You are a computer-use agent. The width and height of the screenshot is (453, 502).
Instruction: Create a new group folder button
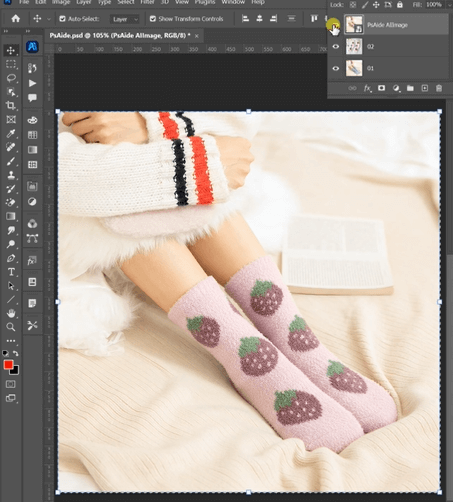click(x=410, y=88)
